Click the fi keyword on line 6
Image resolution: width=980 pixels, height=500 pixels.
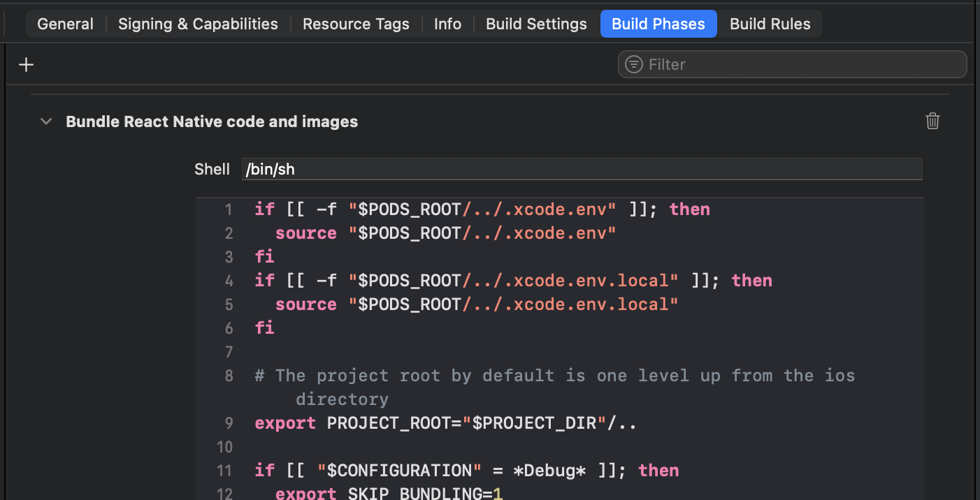[x=264, y=328]
